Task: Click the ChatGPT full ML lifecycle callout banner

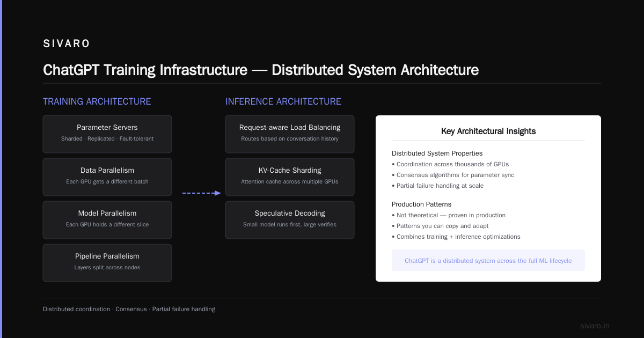Action: [488, 260]
